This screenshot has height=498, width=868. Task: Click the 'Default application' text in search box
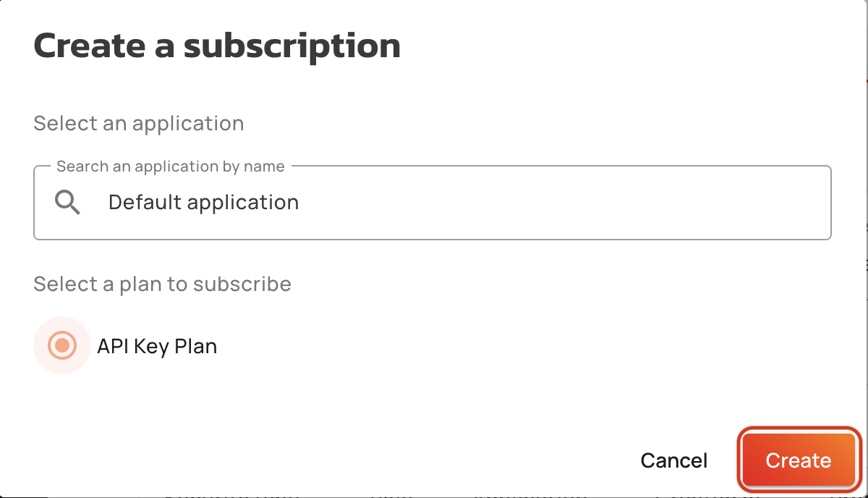(x=203, y=203)
